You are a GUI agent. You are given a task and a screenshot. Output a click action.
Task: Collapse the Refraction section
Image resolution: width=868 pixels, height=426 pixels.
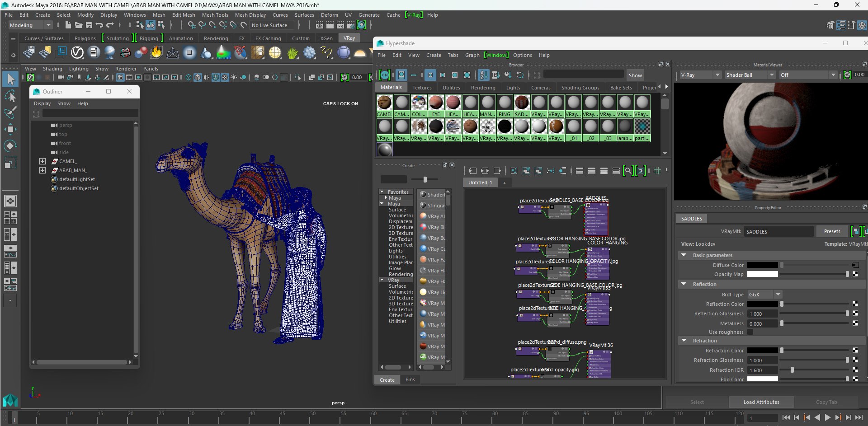684,341
